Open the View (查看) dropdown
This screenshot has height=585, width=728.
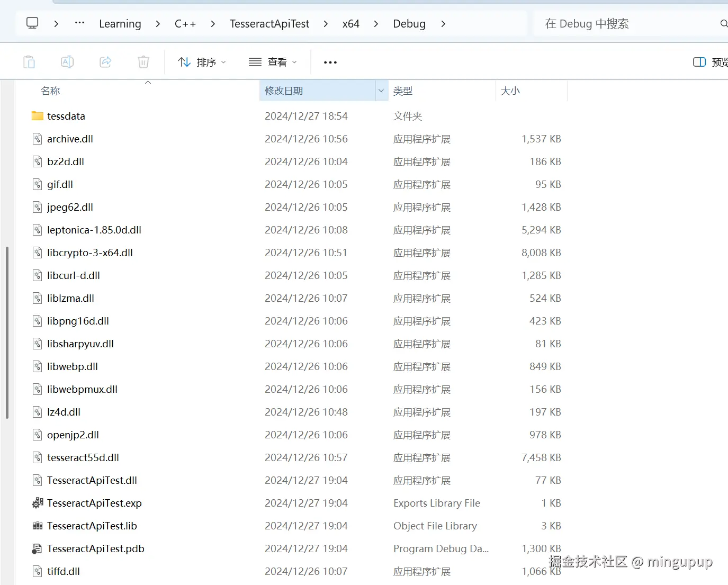pyautogui.click(x=273, y=62)
